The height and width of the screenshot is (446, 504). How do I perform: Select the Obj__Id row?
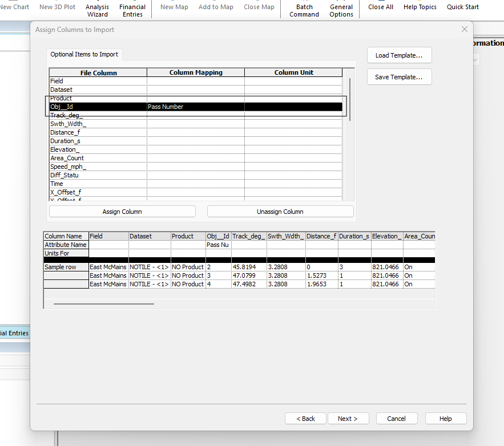196,107
